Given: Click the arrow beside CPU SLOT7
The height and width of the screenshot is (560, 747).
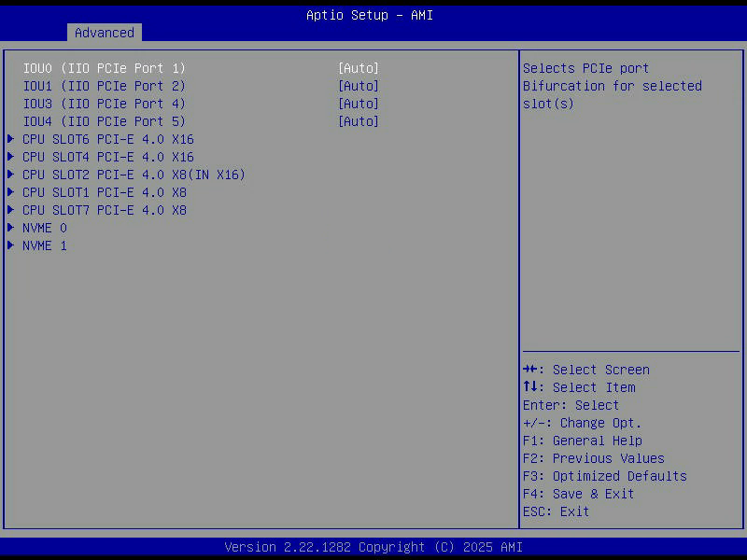Looking at the screenshot, I should click(10, 209).
